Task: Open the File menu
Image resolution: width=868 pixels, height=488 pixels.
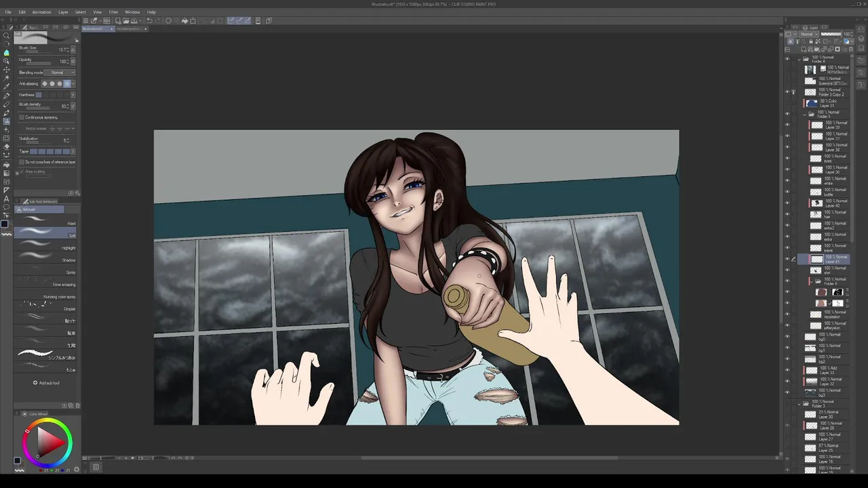Action: click(8, 12)
